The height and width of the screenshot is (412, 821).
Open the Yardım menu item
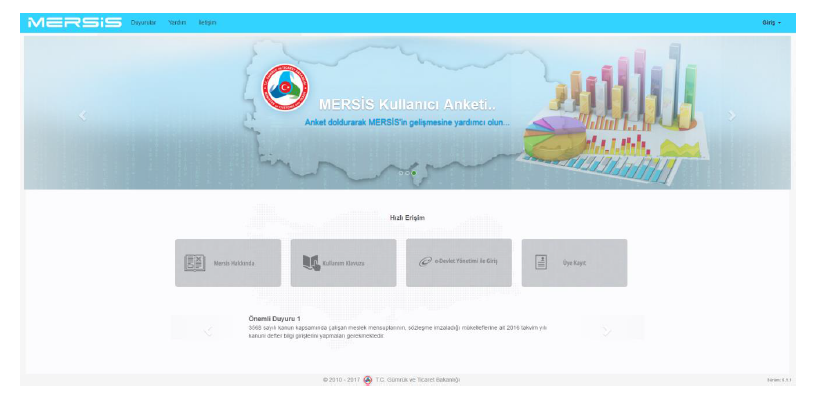tap(177, 23)
